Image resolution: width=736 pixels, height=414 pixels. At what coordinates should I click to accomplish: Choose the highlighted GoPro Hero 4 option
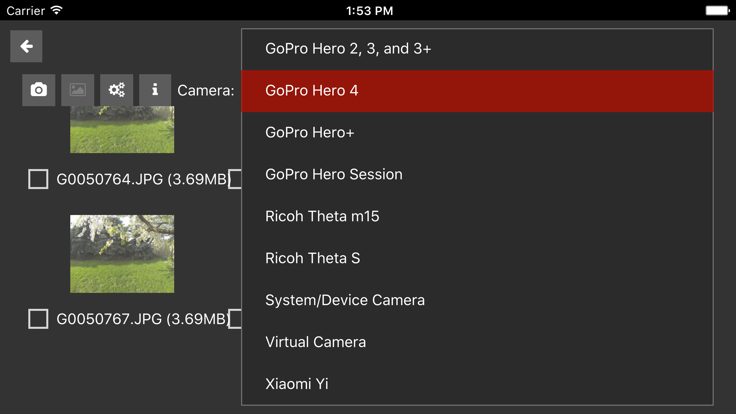pyautogui.click(x=477, y=91)
